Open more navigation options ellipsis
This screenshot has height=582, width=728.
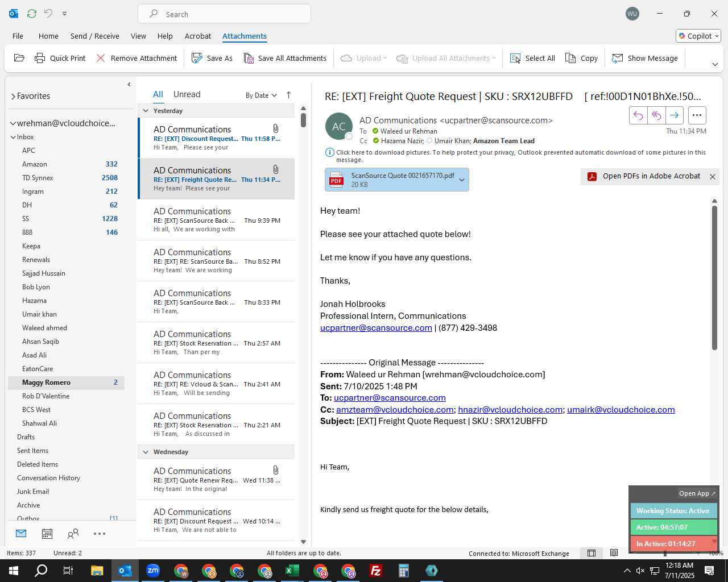pyautogui.click(x=100, y=533)
